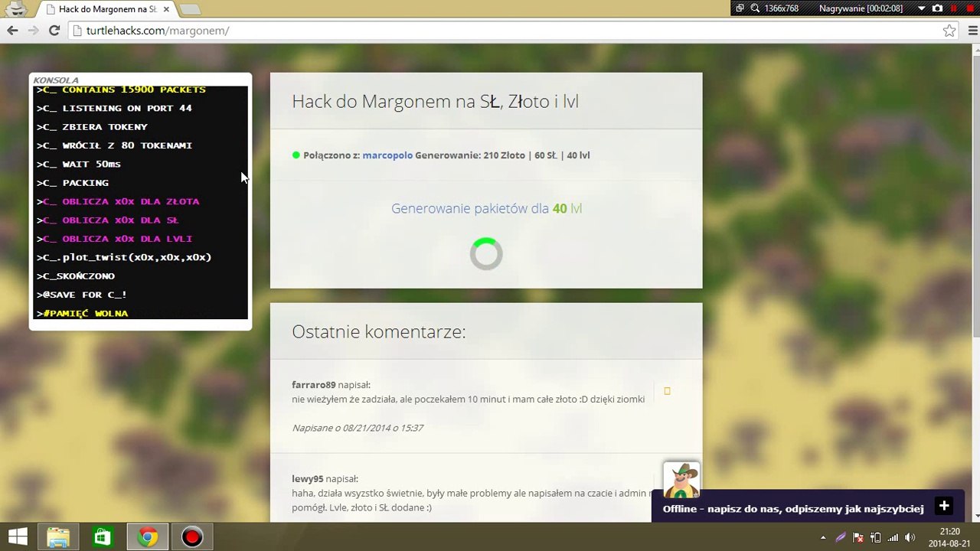This screenshot has width=980, height=551.
Task: Click the 'PACKING' console line
Action: 73,183
